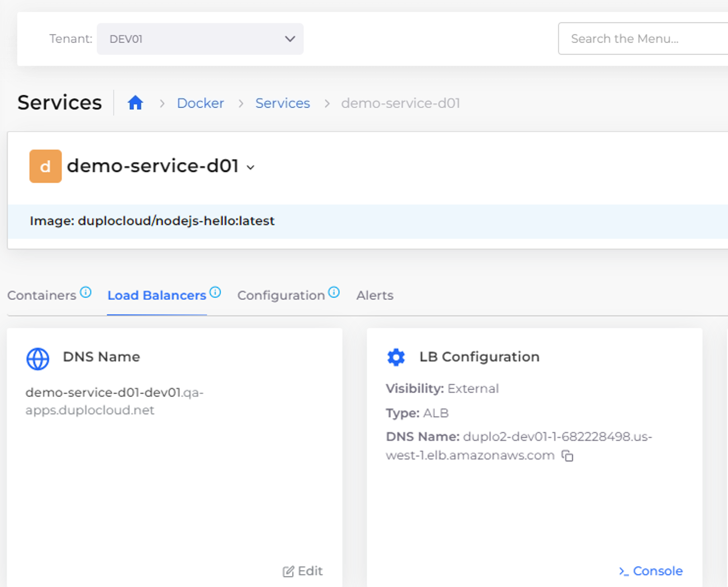The width and height of the screenshot is (728, 587).
Task: Select the Visibility: External value
Action: pyautogui.click(x=473, y=388)
